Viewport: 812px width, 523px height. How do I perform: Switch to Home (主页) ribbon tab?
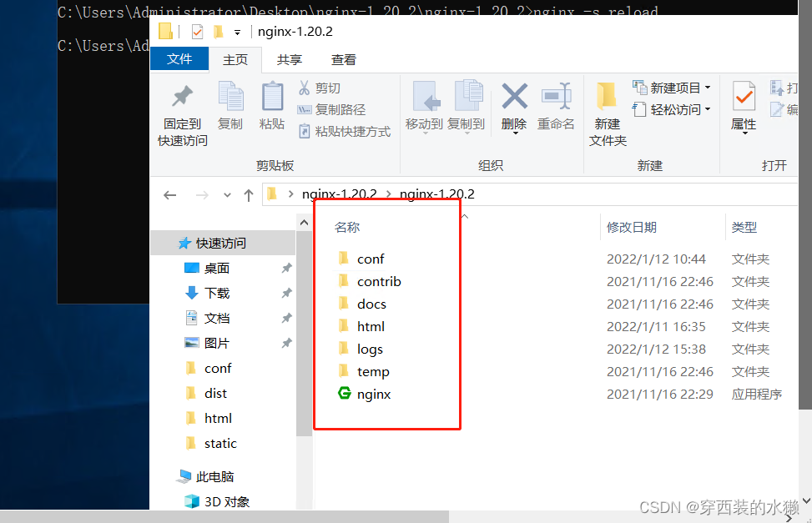coord(235,59)
